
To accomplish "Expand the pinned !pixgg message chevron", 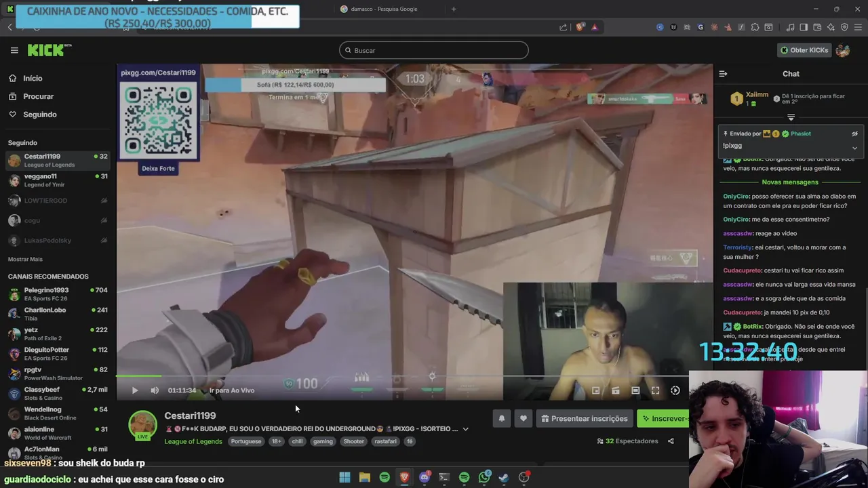I will coord(854,147).
